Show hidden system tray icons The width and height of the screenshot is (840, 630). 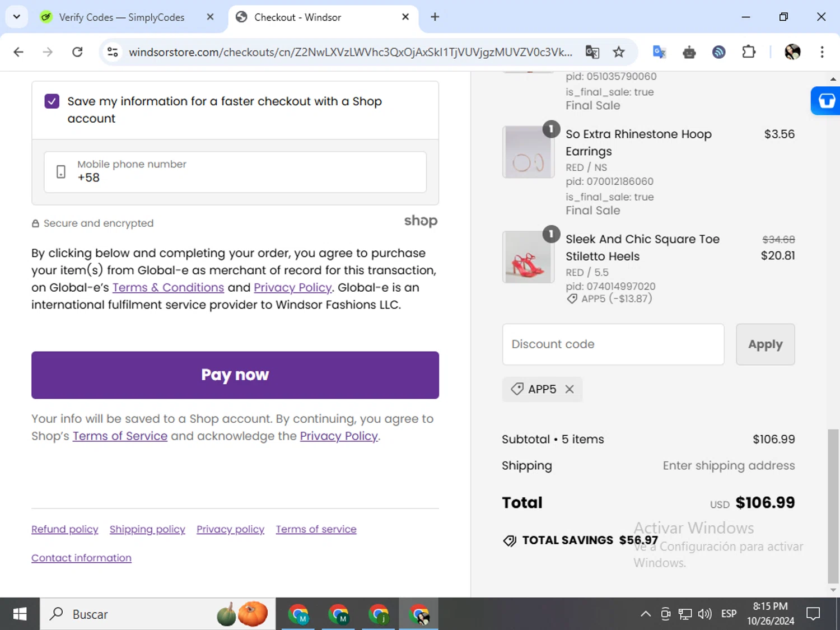[x=645, y=614]
